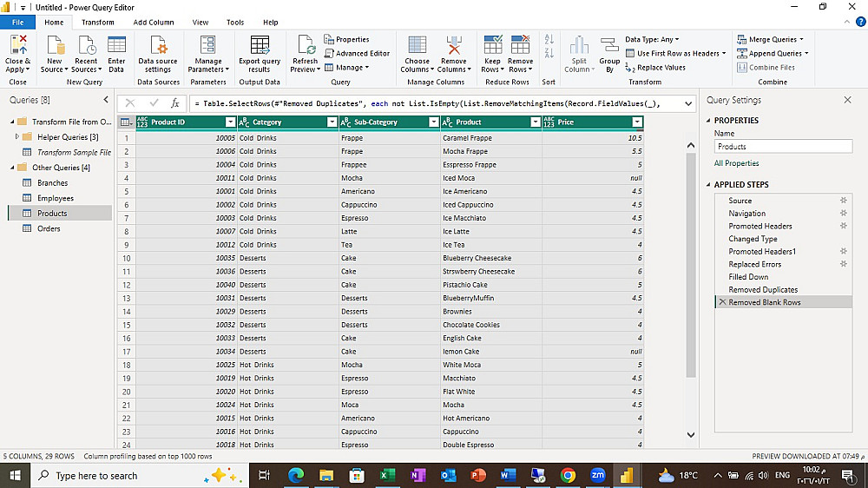Delete the Removed Blank Rows step
The width and height of the screenshot is (868, 488).
click(722, 302)
